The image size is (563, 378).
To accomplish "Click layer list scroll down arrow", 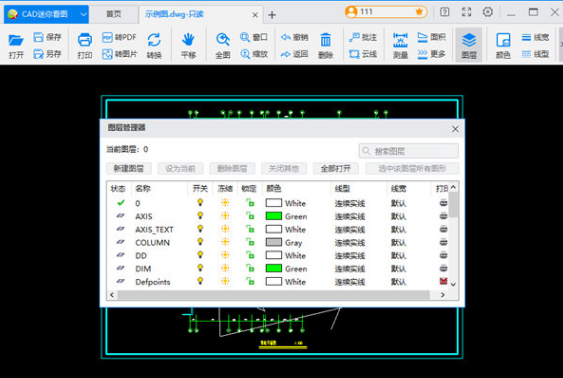I will coord(453,284).
